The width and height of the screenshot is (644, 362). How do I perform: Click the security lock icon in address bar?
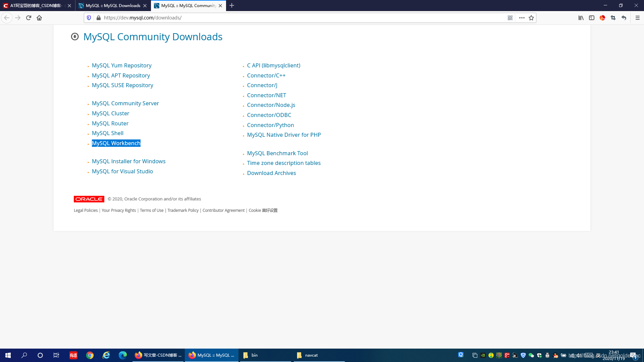tap(99, 18)
